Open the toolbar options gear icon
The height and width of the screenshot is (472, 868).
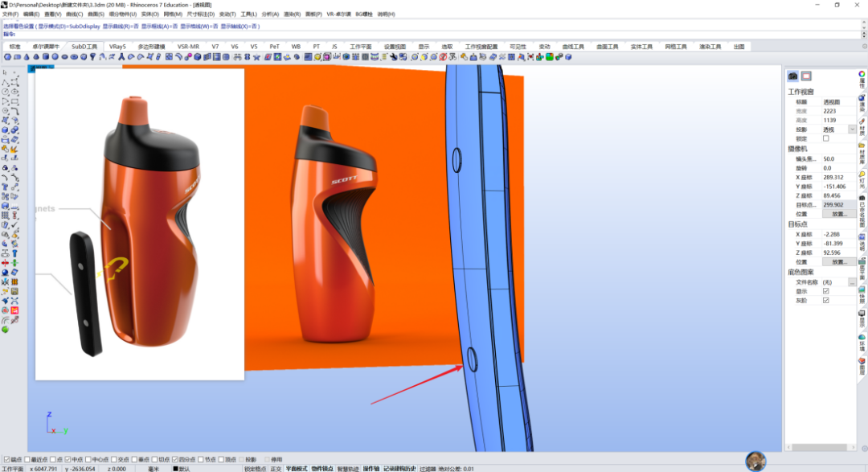tap(864, 47)
